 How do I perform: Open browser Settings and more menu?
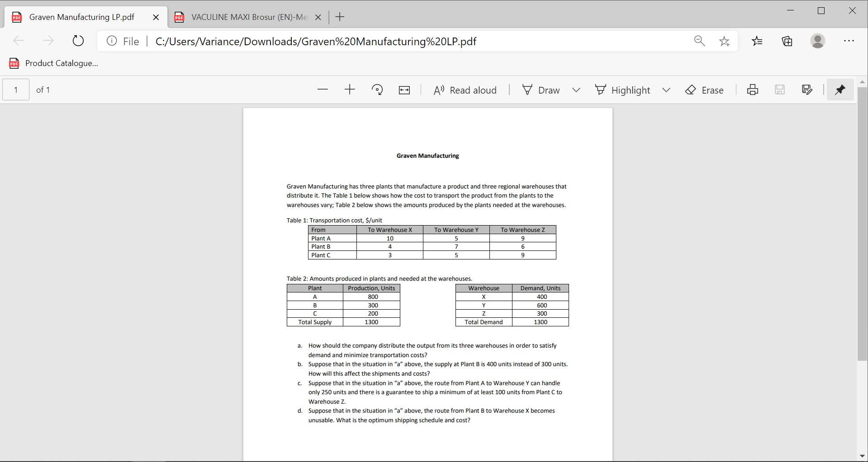click(849, 41)
